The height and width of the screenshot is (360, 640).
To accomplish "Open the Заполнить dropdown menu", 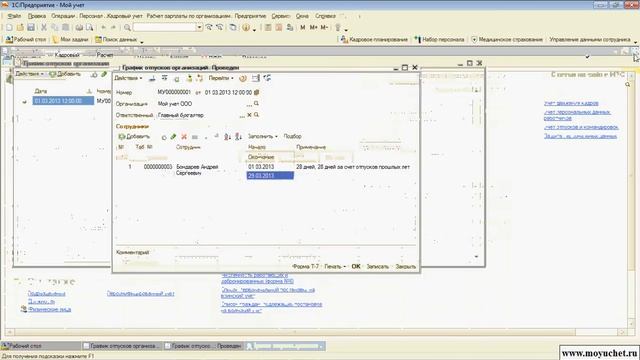I will tap(262, 136).
